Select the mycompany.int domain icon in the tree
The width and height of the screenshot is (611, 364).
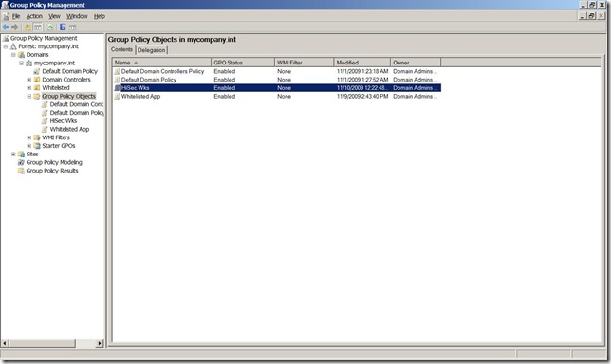point(29,64)
